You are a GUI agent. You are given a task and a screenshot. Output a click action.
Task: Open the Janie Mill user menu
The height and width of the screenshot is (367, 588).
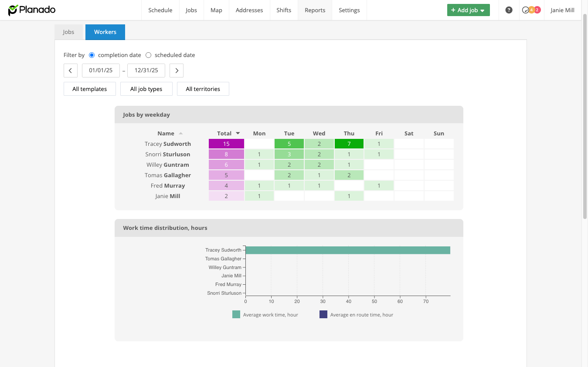tap(562, 10)
